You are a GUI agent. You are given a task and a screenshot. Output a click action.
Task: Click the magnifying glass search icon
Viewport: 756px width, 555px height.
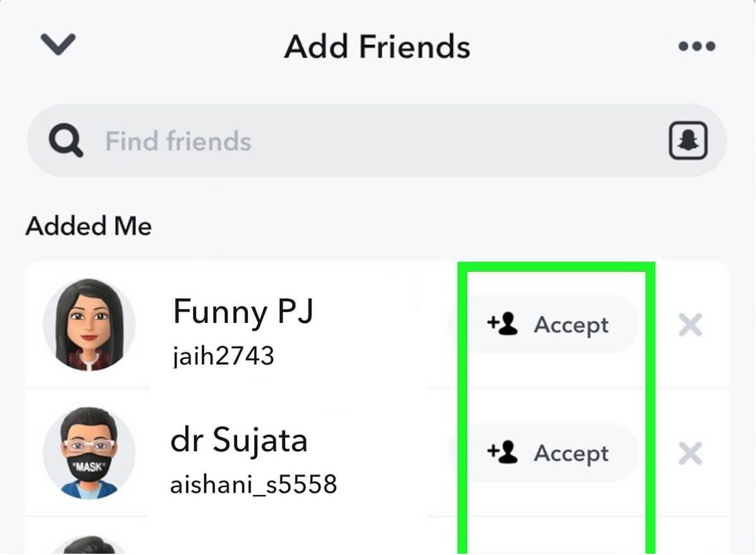point(66,141)
